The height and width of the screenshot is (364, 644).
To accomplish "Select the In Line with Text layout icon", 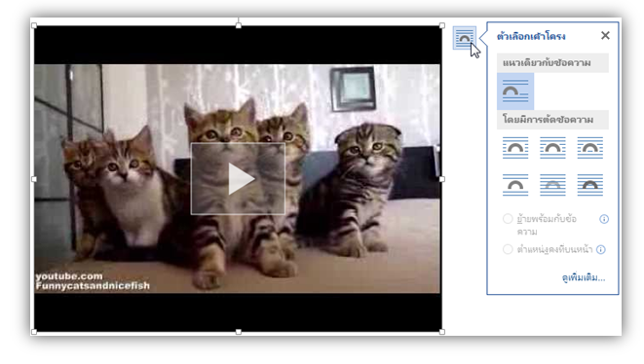I will pyautogui.click(x=515, y=91).
